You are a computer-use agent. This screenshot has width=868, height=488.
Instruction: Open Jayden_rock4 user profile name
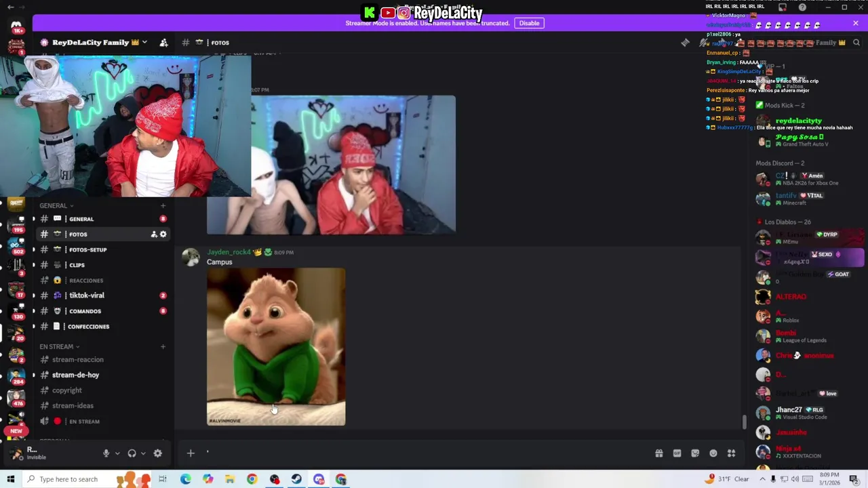pyautogui.click(x=229, y=252)
